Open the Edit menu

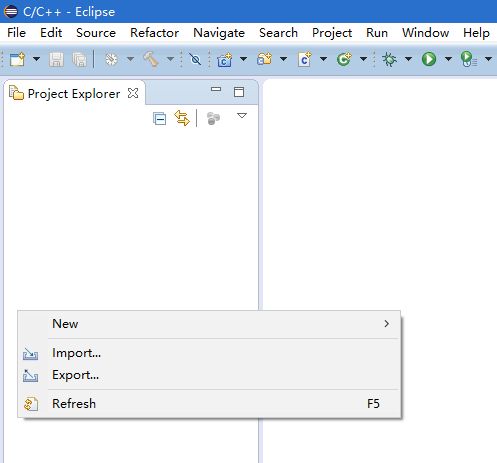(x=51, y=33)
